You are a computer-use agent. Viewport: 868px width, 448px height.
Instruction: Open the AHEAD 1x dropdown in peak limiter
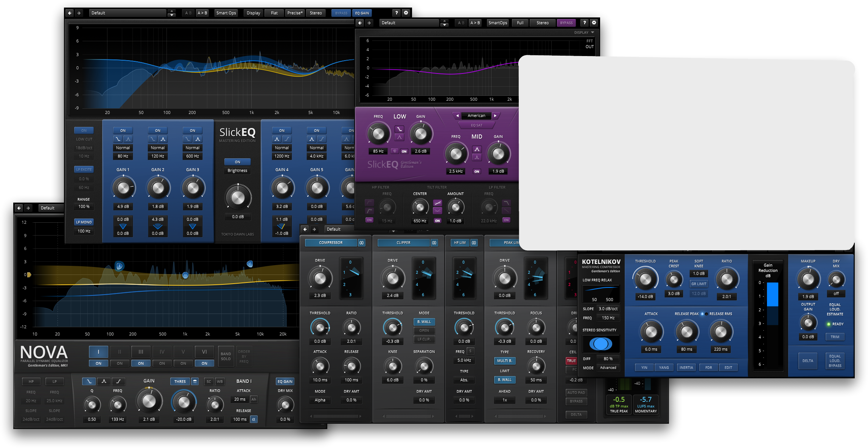pos(505,400)
